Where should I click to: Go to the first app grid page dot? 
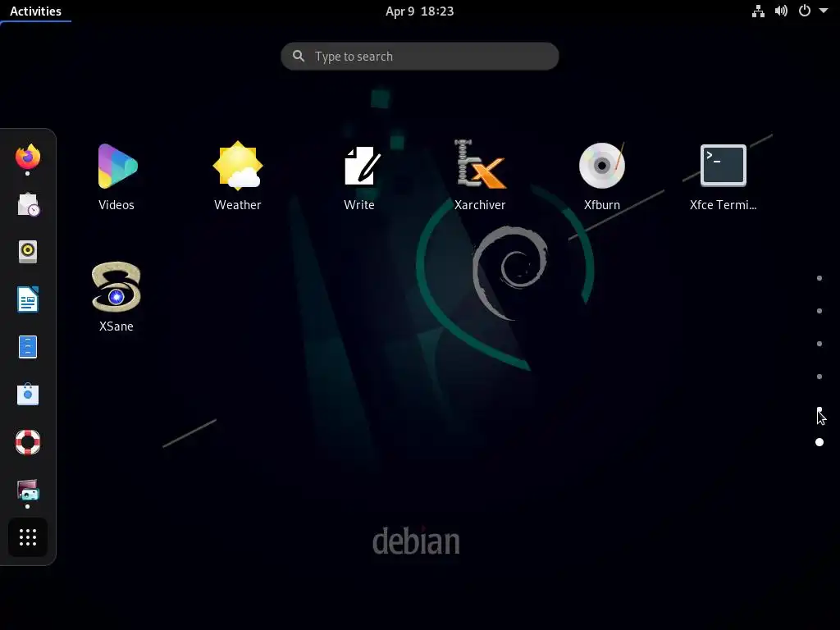(x=819, y=278)
